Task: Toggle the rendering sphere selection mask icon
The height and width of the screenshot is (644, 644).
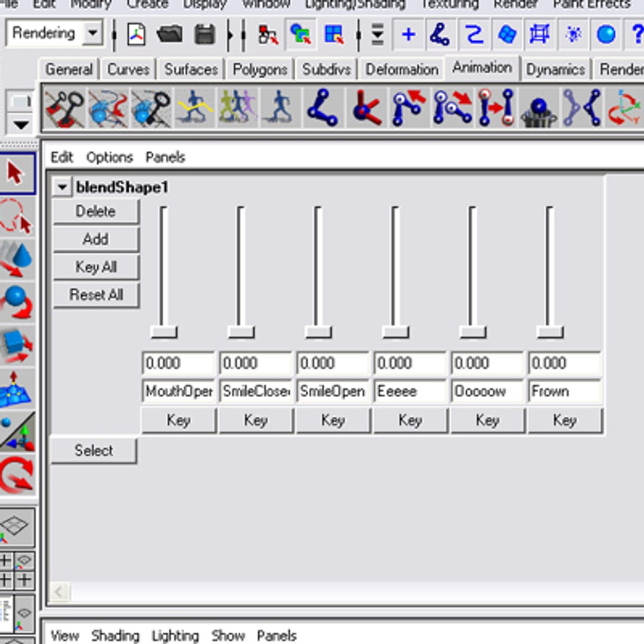Action: [606, 35]
